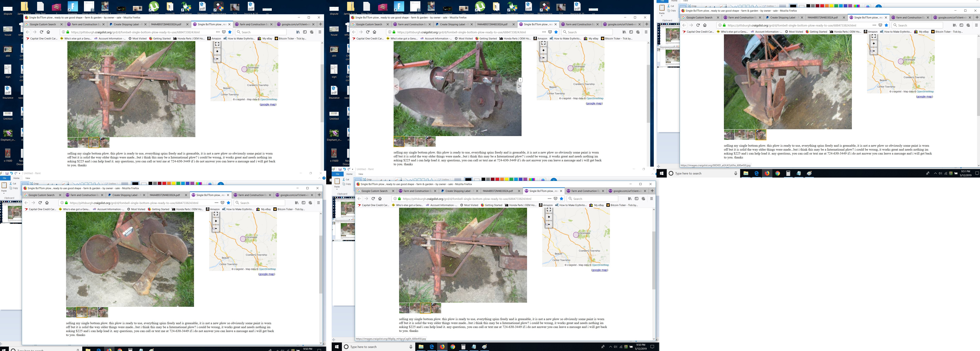Click vertical scrollbar in Firefox showing 00g0g status URL

[x=654, y=260]
